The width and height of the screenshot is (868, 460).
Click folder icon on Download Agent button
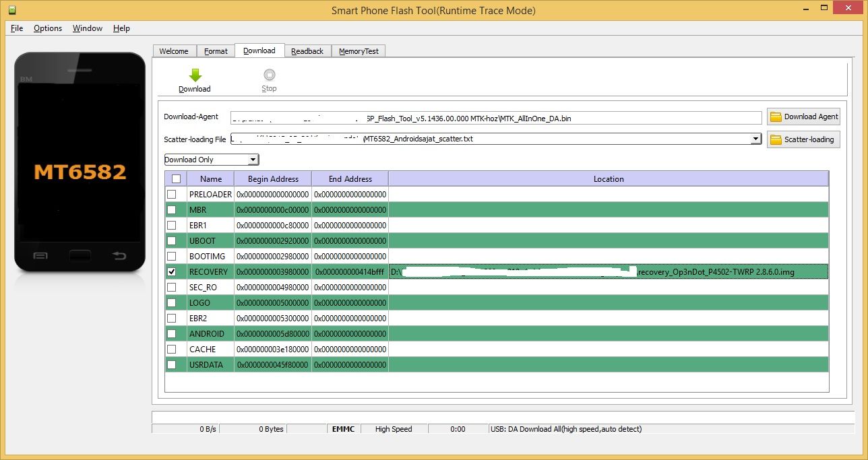coord(776,117)
